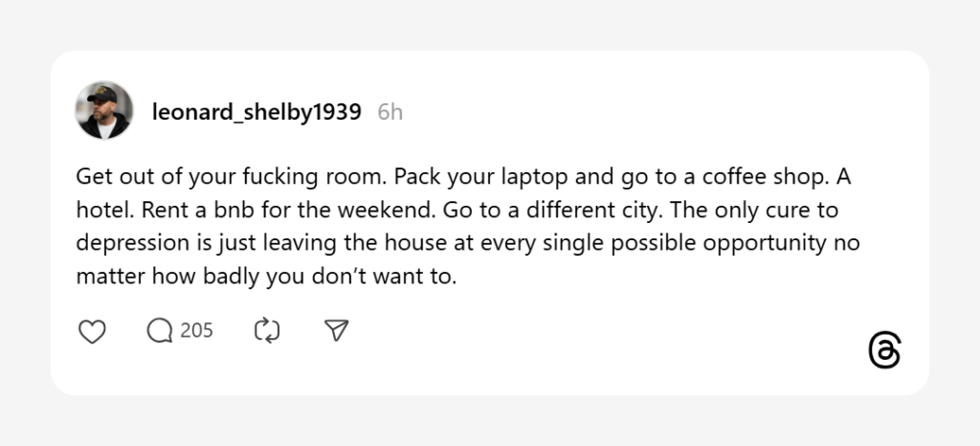Image resolution: width=980 pixels, height=446 pixels.
Task: Share the post with the paper plane icon
Action: 336,331
